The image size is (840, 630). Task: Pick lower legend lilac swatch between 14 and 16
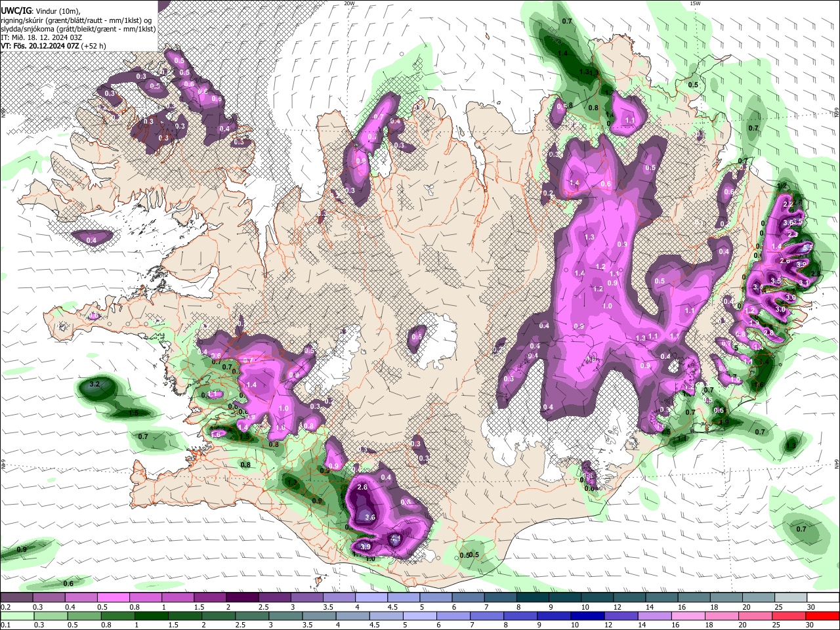point(655,616)
